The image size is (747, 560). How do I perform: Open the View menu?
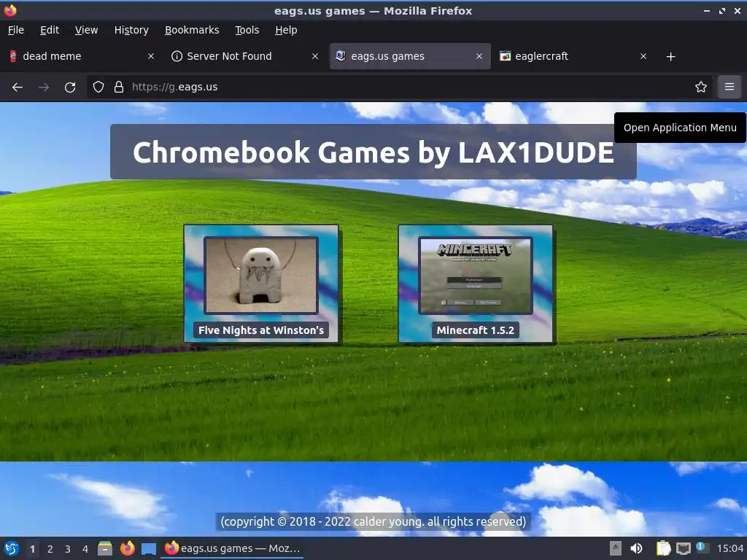86,30
